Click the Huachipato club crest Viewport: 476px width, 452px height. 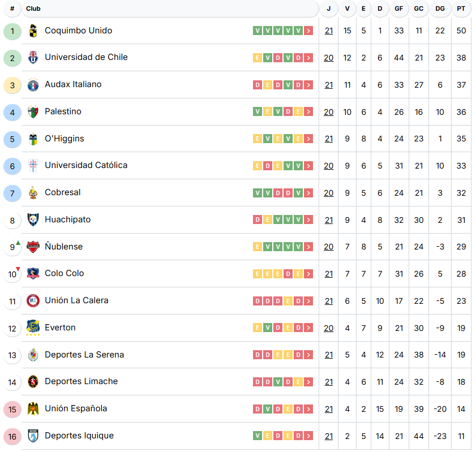[x=33, y=219]
